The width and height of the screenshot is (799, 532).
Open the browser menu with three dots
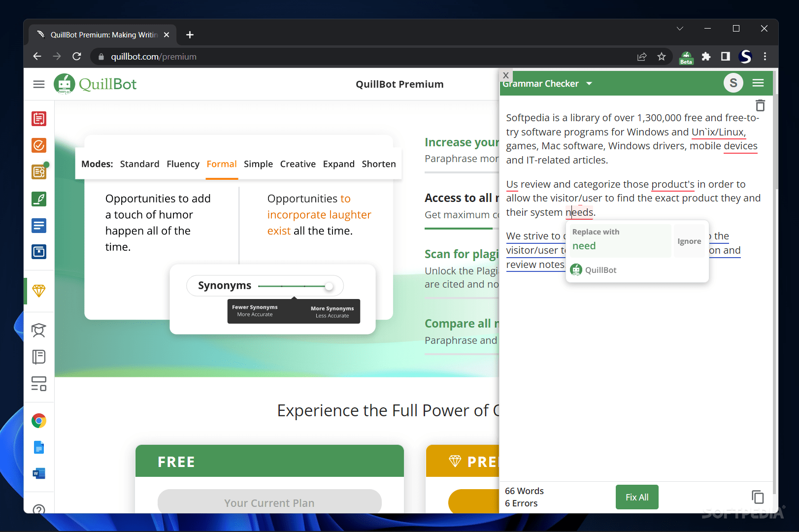click(x=765, y=57)
